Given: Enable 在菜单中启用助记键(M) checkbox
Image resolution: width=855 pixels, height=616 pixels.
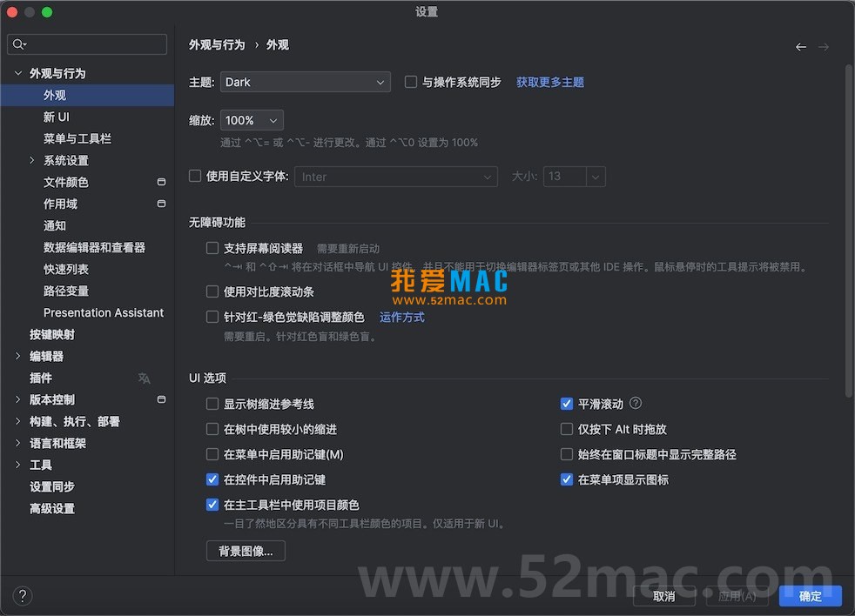Looking at the screenshot, I should 212,454.
